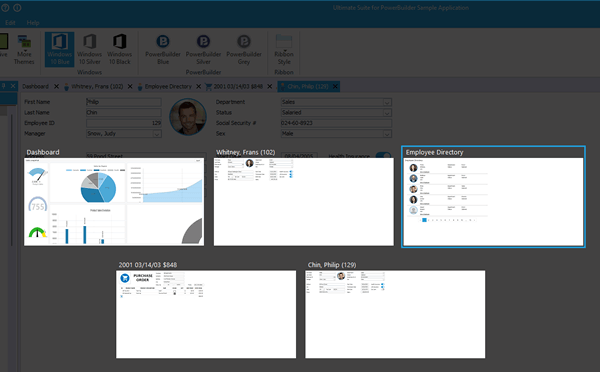The image size is (600, 372).
Task: Click the info icon in title bar
Action: point(17,8)
